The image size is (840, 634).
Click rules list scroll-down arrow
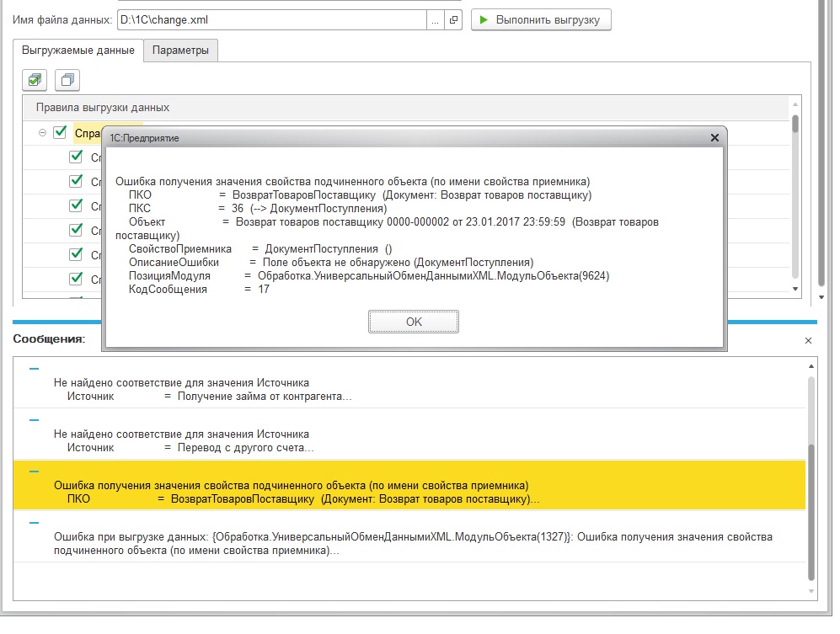(x=795, y=289)
